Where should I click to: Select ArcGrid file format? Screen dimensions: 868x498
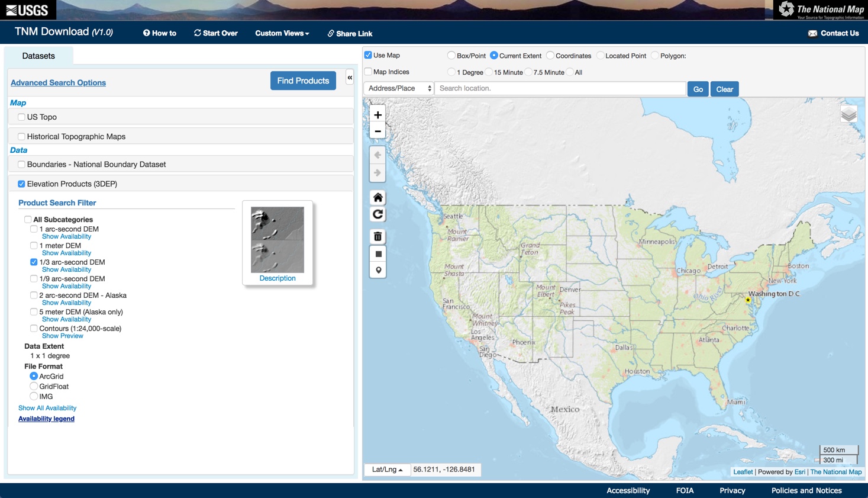[34, 377]
